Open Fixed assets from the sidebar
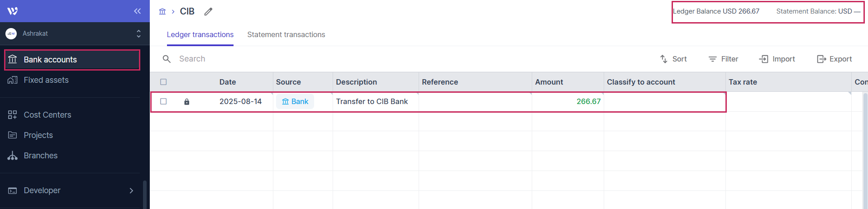868x209 pixels. pyautogui.click(x=46, y=80)
